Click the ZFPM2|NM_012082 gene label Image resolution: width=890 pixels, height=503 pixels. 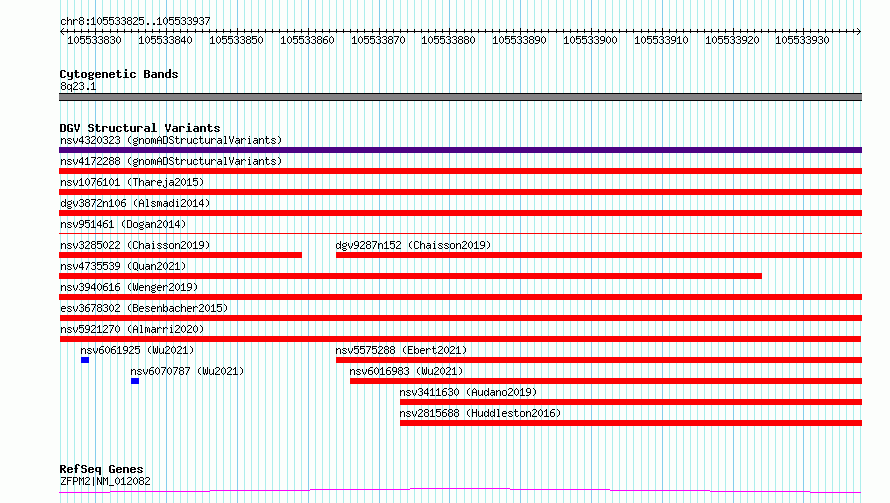tap(105, 481)
